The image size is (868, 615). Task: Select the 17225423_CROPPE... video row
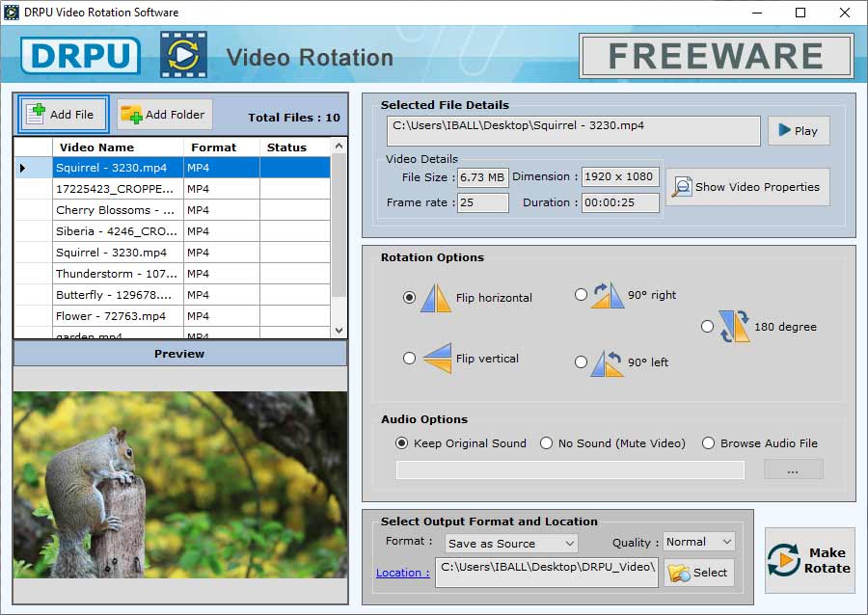pyautogui.click(x=172, y=189)
